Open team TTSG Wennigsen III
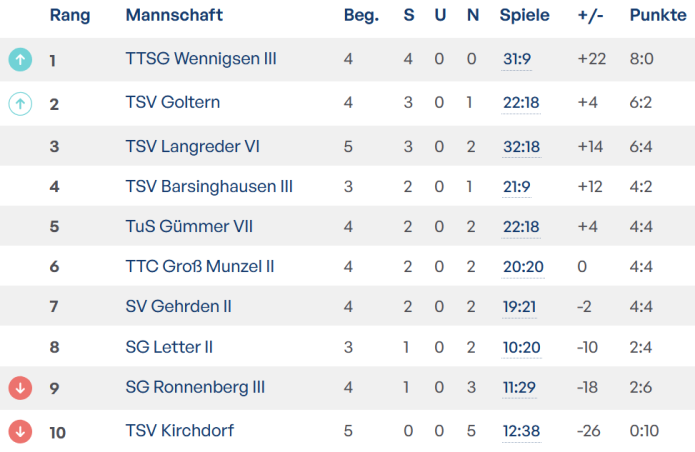Viewport: 695px width, 452px height. [x=201, y=60]
